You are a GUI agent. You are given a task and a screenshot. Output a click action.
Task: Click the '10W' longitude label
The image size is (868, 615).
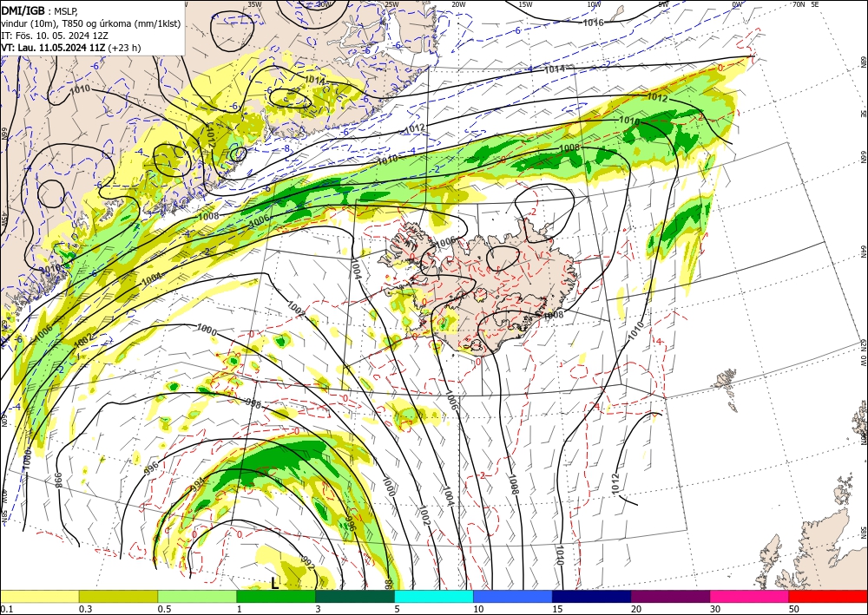pyautogui.click(x=594, y=3)
